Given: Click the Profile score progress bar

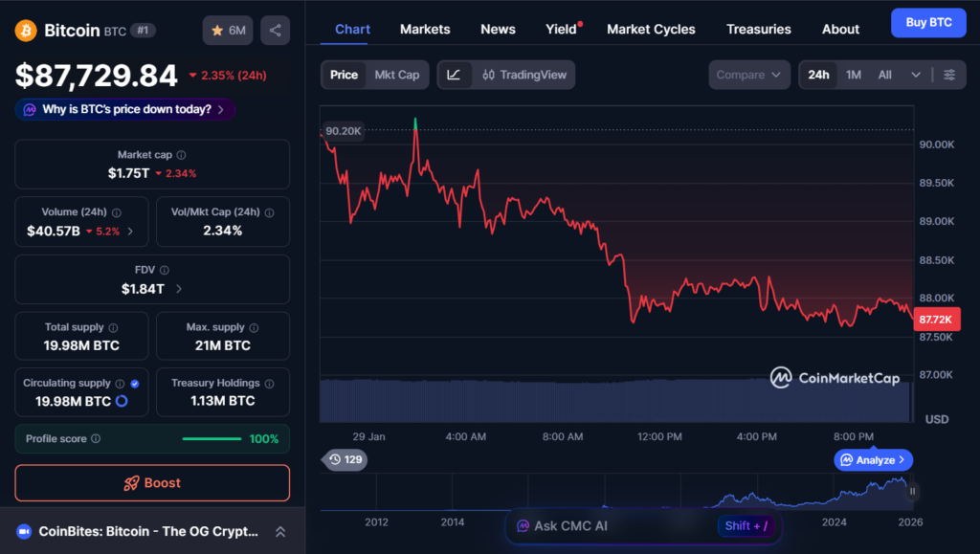Looking at the screenshot, I should (x=212, y=439).
